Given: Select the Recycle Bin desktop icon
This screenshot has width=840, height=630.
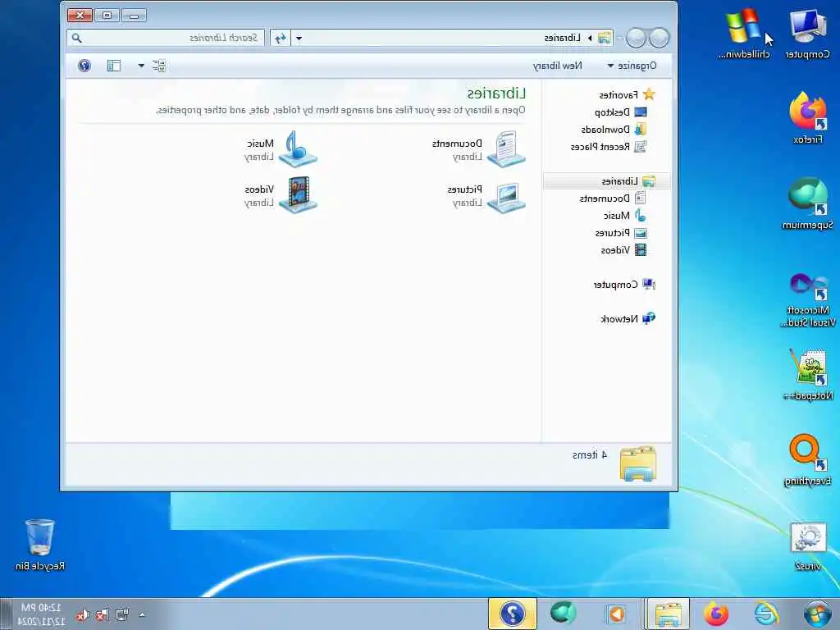Looking at the screenshot, I should coord(40,545).
